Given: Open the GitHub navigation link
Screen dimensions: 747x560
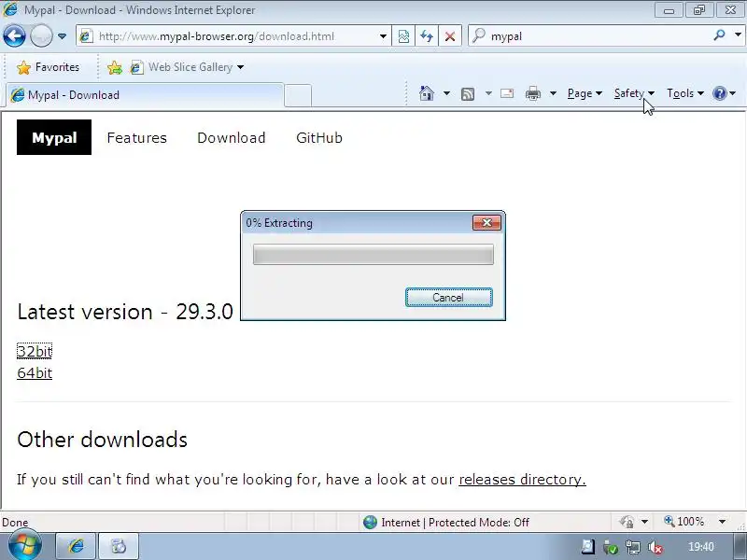Looking at the screenshot, I should pos(319,138).
